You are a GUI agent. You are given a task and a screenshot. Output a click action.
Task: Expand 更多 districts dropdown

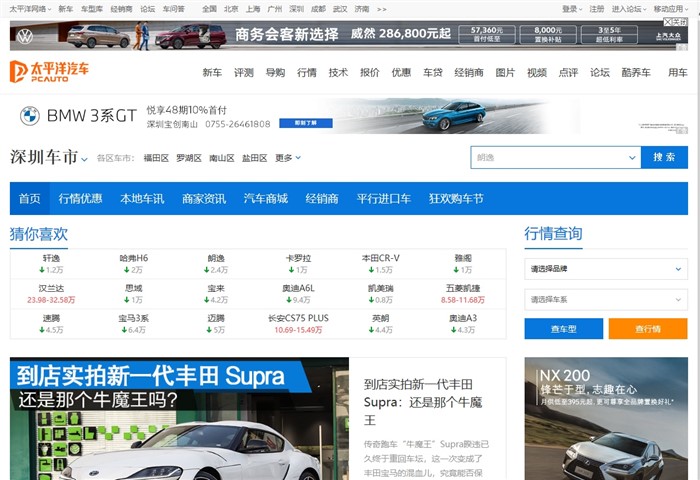(x=288, y=158)
